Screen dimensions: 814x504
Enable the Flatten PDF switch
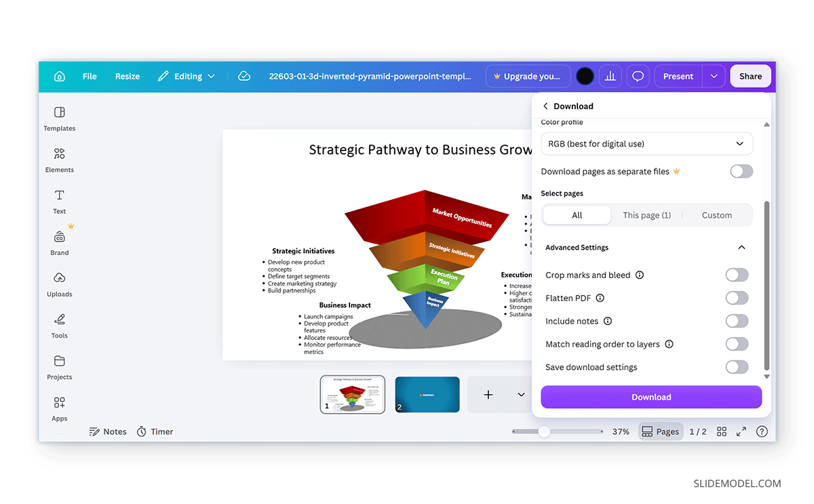737,298
